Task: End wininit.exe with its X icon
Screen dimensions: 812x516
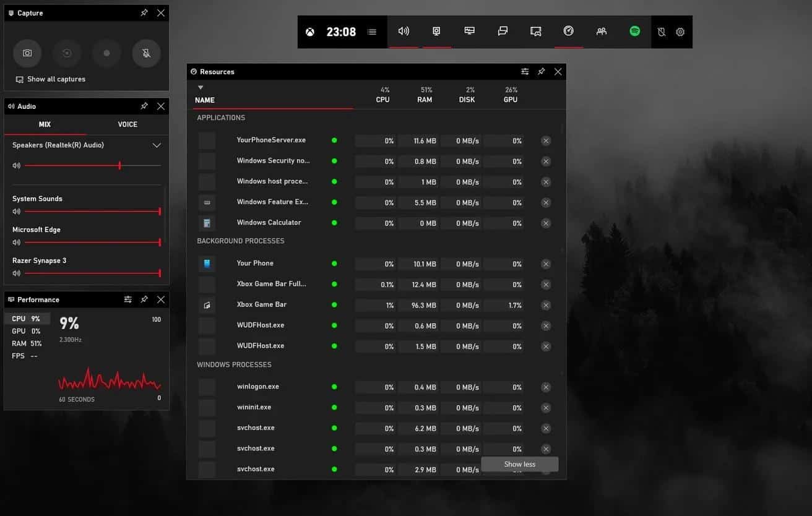Action: click(x=546, y=408)
